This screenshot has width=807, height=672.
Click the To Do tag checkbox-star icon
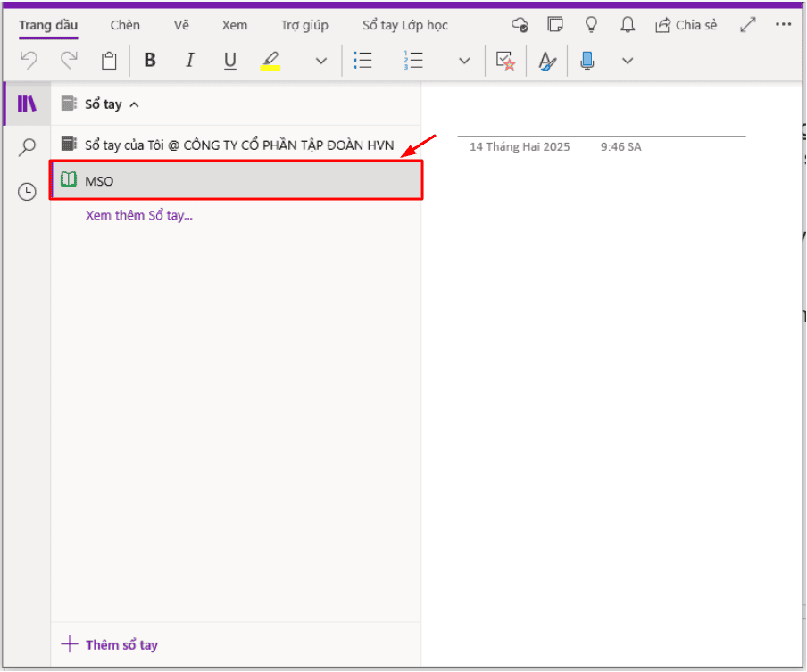pos(505,61)
